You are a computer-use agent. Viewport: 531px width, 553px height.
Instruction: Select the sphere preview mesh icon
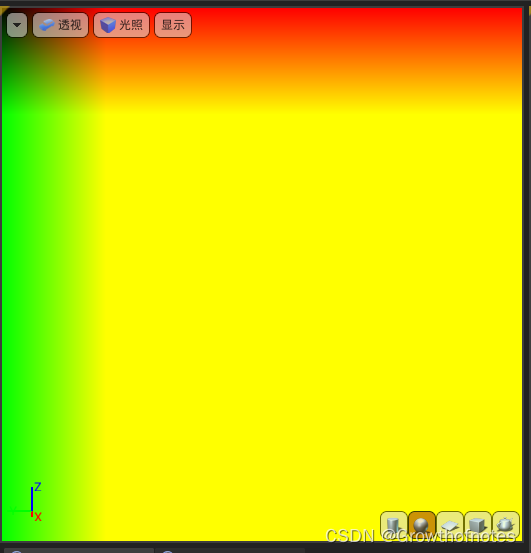tap(422, 525)
